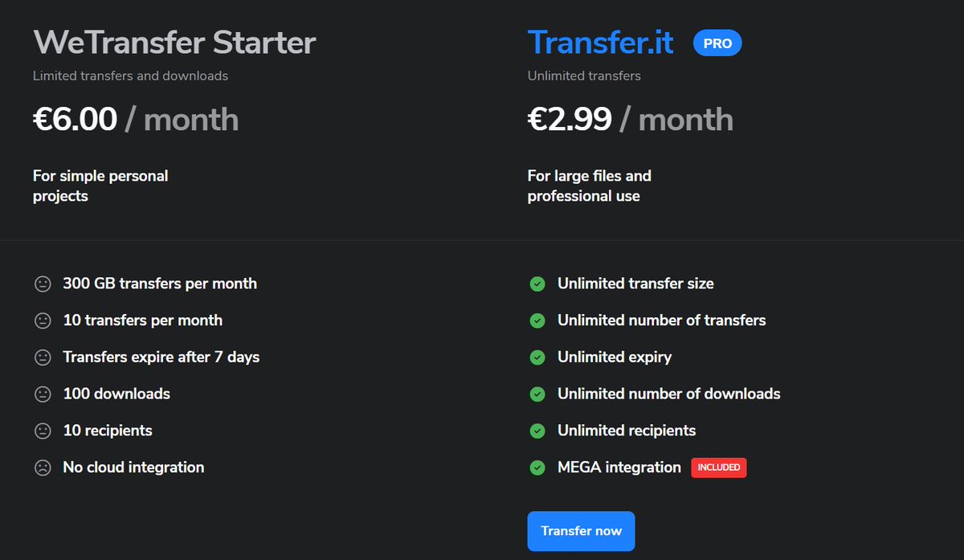Click sad face icon beside No cloud integration

coord(43,468)
